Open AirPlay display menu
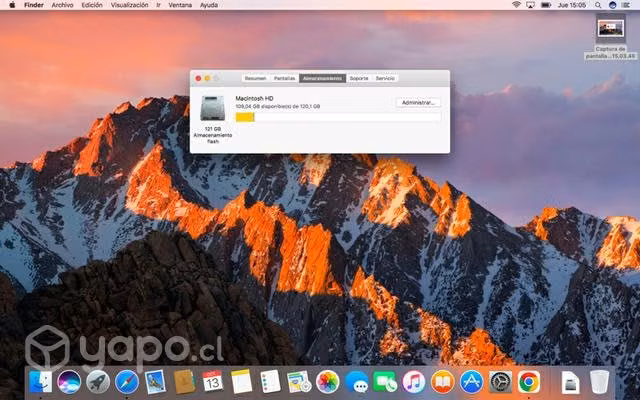Screen dimensions: 640x400 pyautogui.click(x=531, y=5)
